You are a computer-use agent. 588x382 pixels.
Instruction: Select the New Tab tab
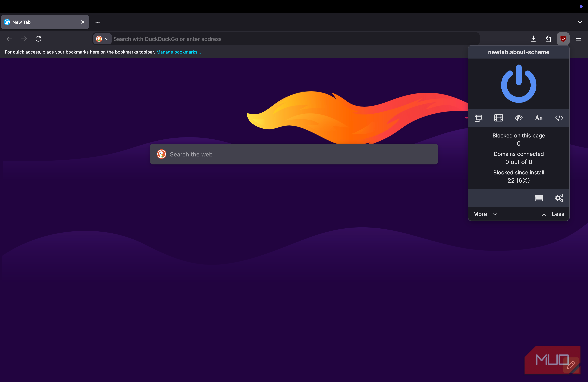point(45,22)
